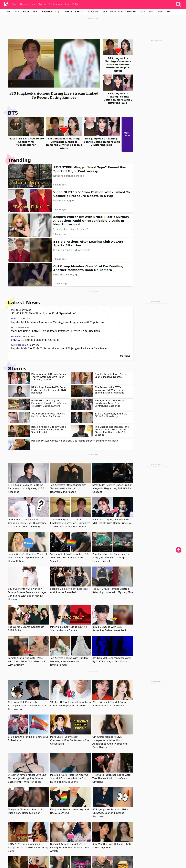This screenshot has width=186, height=868.
Task: Open the BIGBANG artist tab
Action: coord(79,11)
